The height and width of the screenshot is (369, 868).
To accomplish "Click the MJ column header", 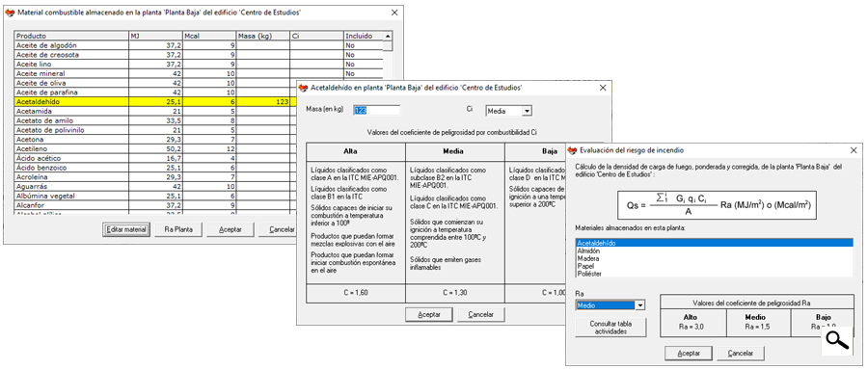I will (x=155, y=36).
